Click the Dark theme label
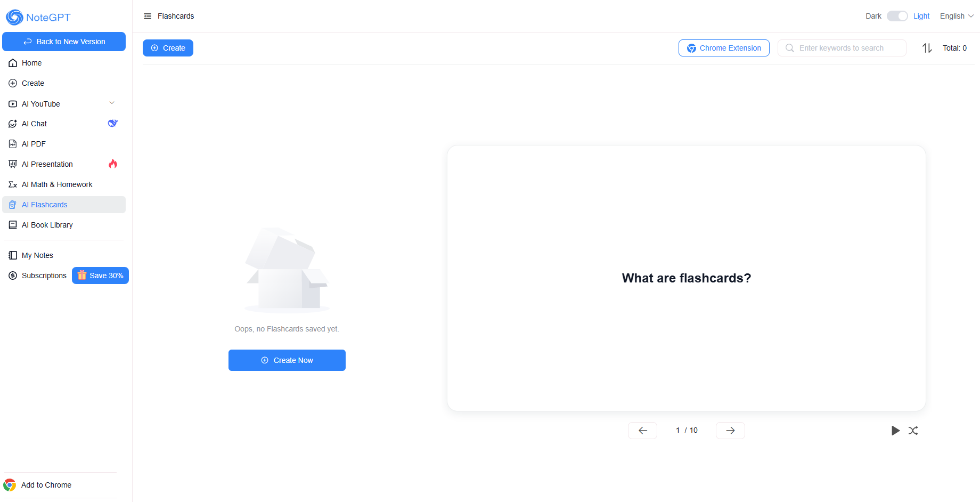The height and width of the screenshot is (502, 980). (x=873, y=16)
